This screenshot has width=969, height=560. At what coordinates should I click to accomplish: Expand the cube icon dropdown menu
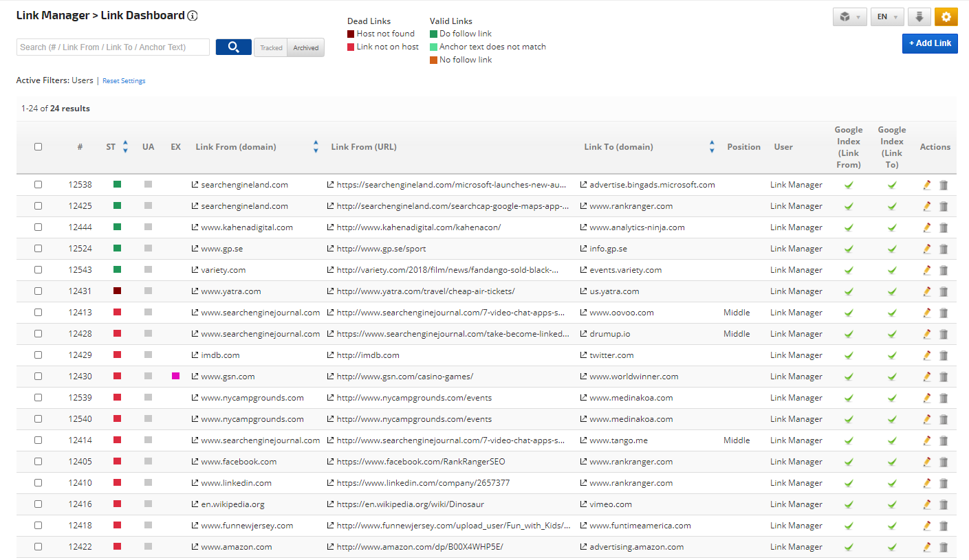pos(849,17)
